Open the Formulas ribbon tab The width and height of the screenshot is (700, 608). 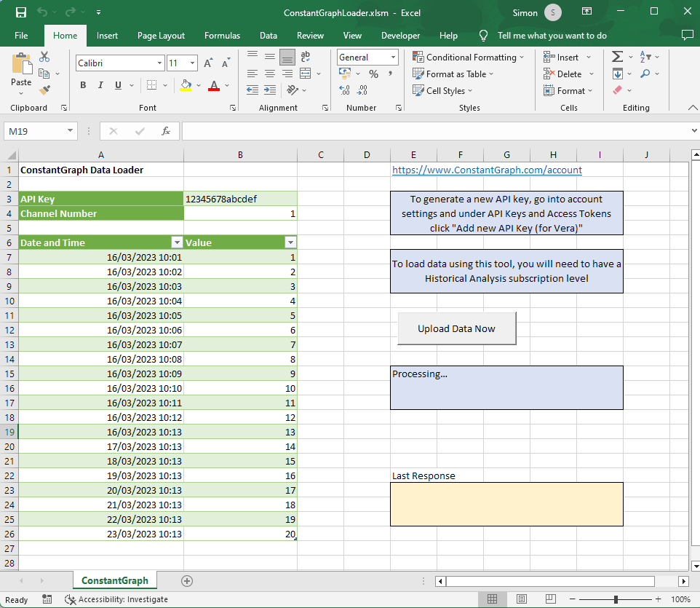pos(222,36)
